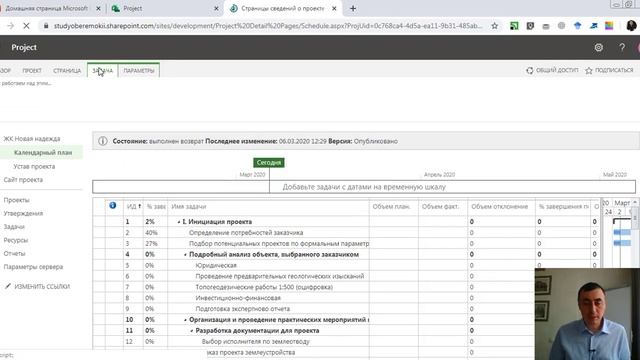
Task: Open Сайт проекта link
Action: click(23, 180)
